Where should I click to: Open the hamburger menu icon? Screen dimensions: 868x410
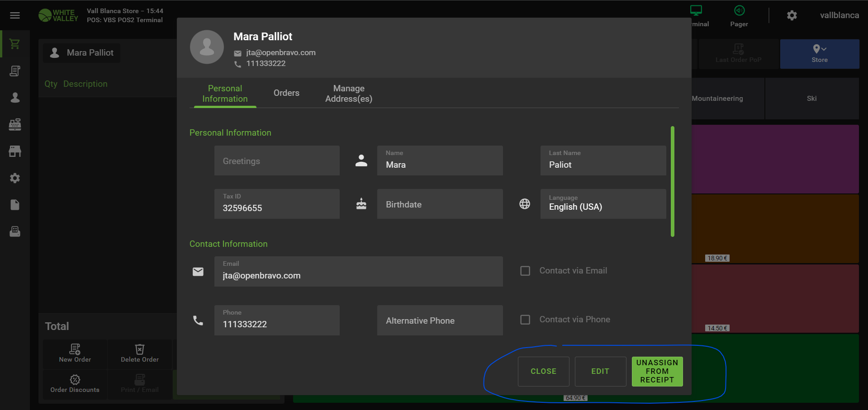(15, 15)
